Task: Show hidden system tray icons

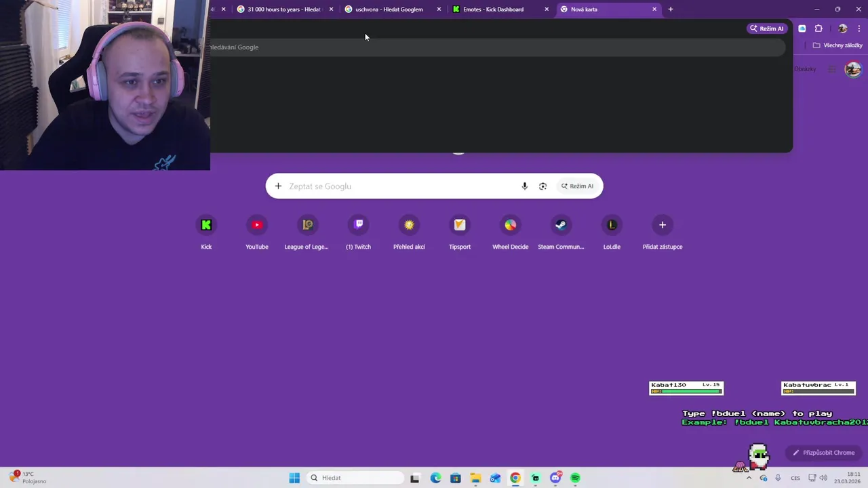Action: (749, 478)
